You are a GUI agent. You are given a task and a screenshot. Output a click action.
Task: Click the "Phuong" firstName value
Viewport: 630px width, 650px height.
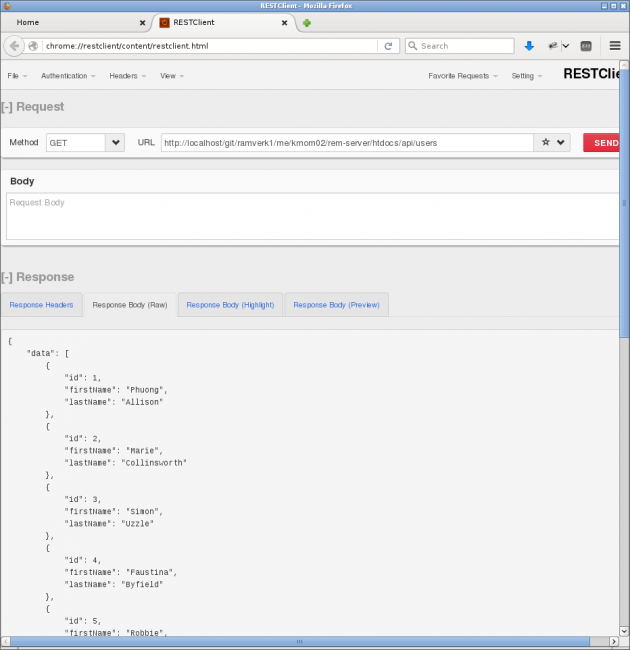(145, 390)
